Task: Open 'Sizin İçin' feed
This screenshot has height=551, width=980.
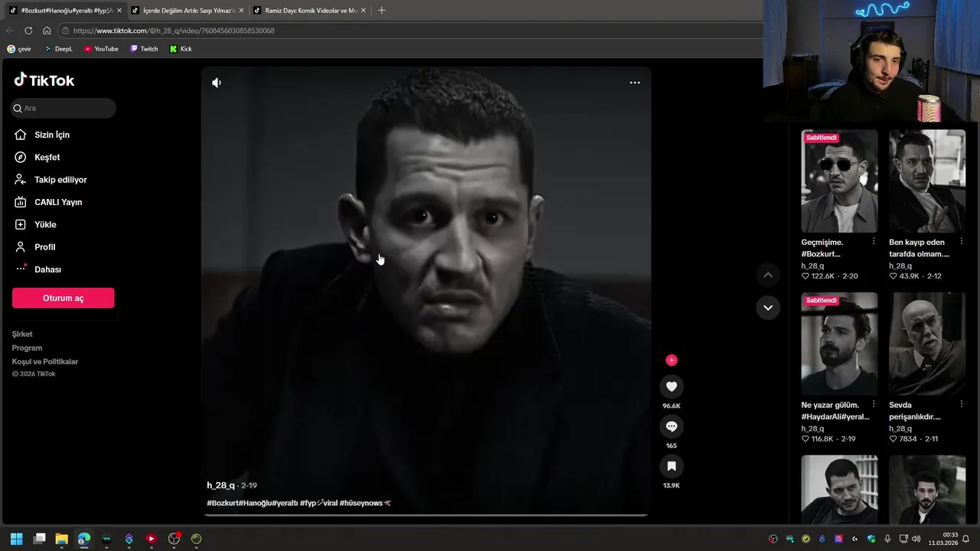Action: click(x=51, y=135)
